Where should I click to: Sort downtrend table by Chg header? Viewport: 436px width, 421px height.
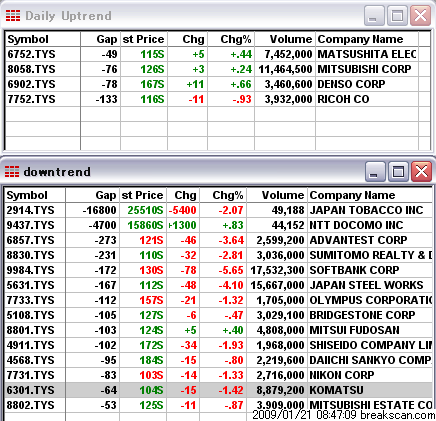183,195
